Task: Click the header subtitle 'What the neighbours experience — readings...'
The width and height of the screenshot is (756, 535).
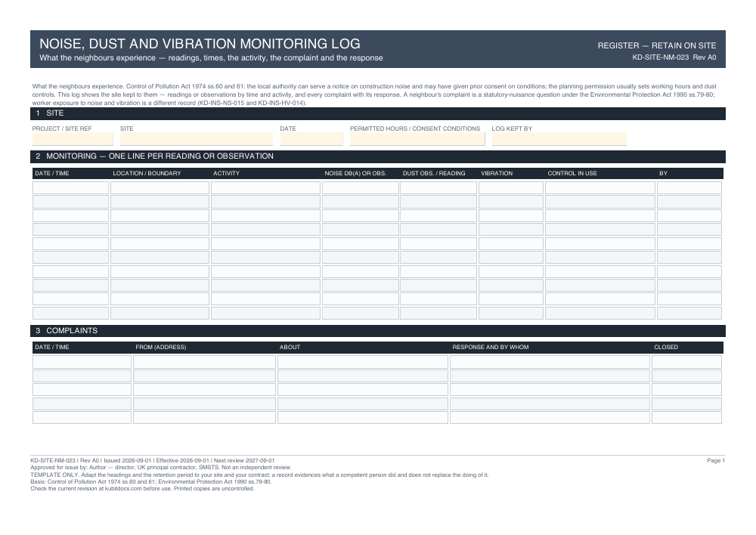Action: pos(211,58)
